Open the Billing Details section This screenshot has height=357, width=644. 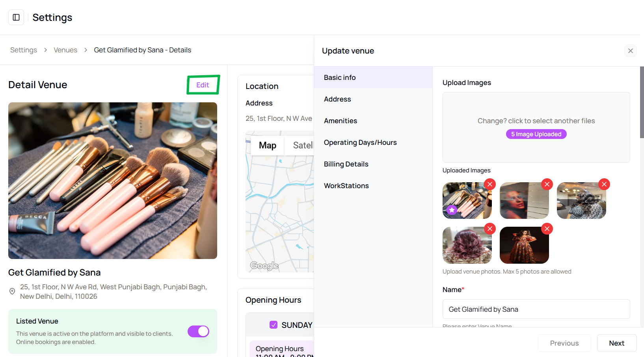pyautogui.click(x=373, y=164)
